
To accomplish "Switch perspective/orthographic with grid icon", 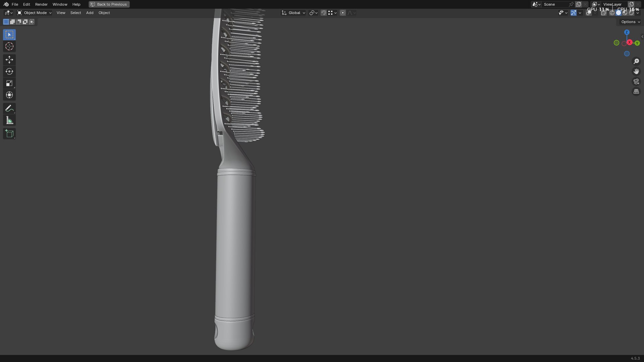I will pos(636,92).
